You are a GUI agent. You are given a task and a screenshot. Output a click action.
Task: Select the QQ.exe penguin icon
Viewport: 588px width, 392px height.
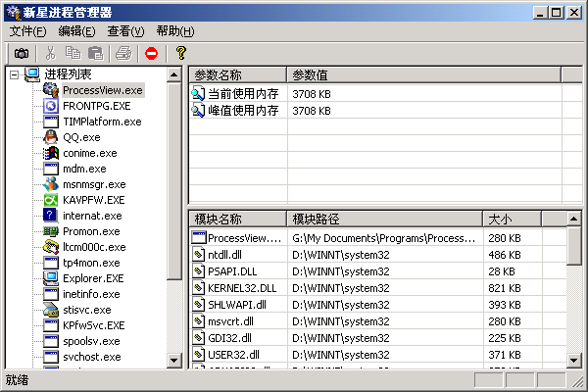pos(52,137)
